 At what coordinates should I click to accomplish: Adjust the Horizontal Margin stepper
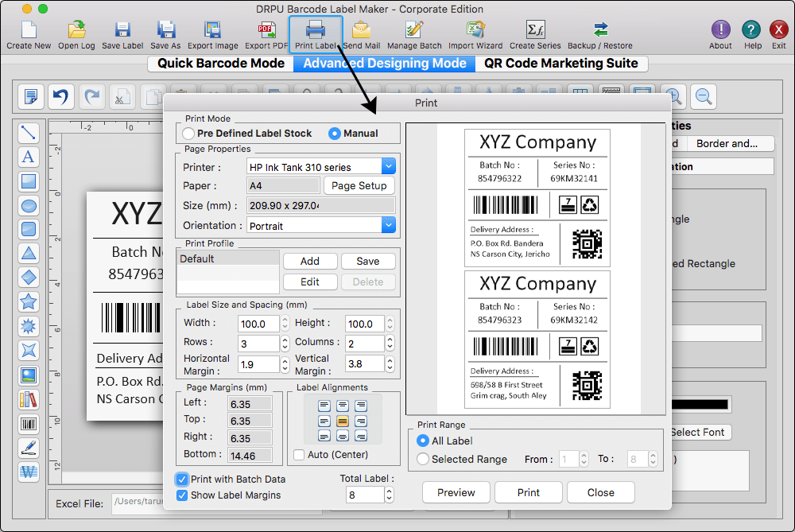(x=285, y=363)
